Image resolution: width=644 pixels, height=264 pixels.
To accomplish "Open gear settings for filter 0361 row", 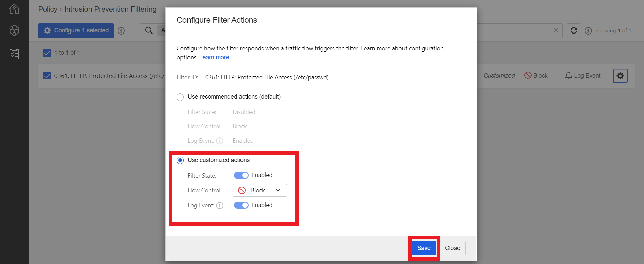I will (x=620, y=76).
